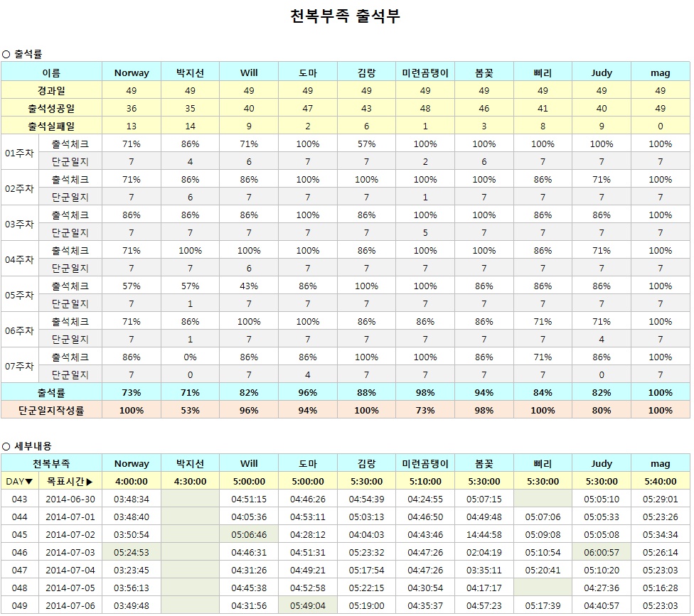Click the 출석률 summary row label
Viewport: 694px width, 616px height.
[x=51, y=392]
